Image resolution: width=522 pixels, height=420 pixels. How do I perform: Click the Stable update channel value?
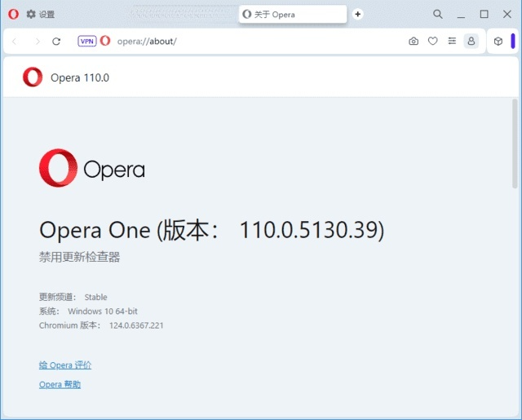tap(96, 297)
